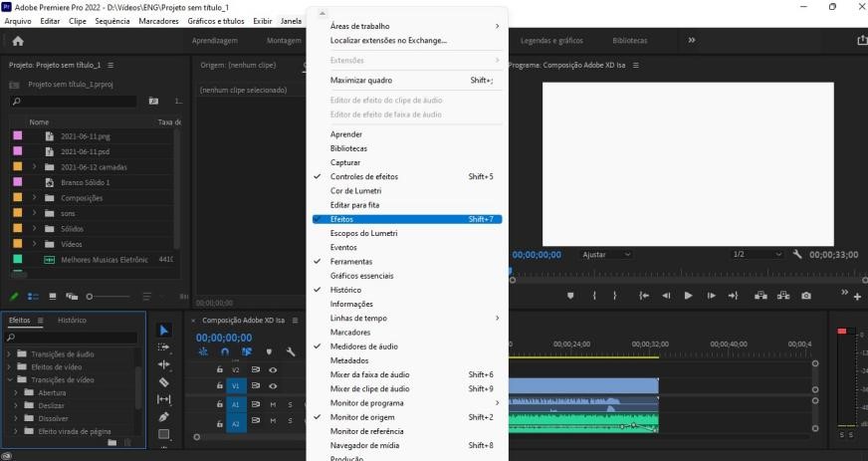Toggle lock on track V1
The image size is (868, 461).
pos(220,386)
